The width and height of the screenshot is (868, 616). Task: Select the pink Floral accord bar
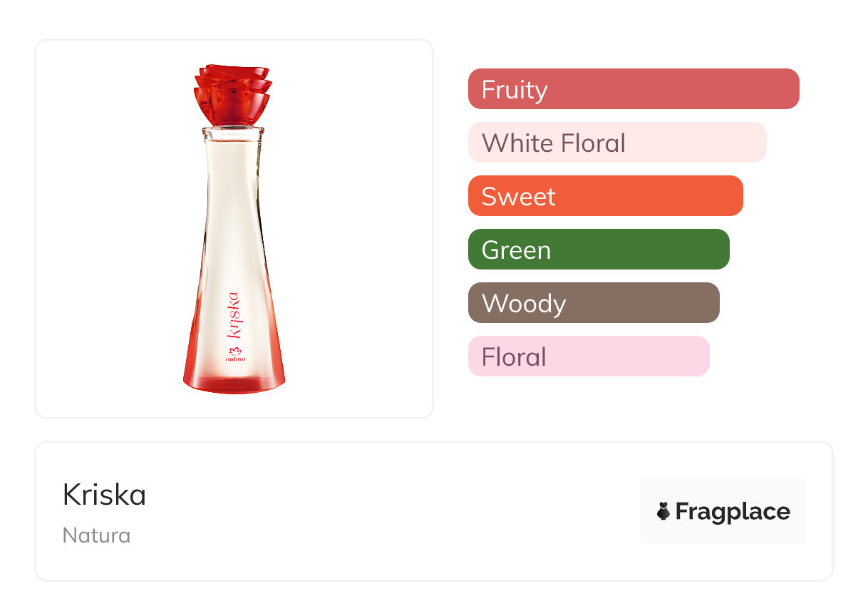(x=588, y=356)
